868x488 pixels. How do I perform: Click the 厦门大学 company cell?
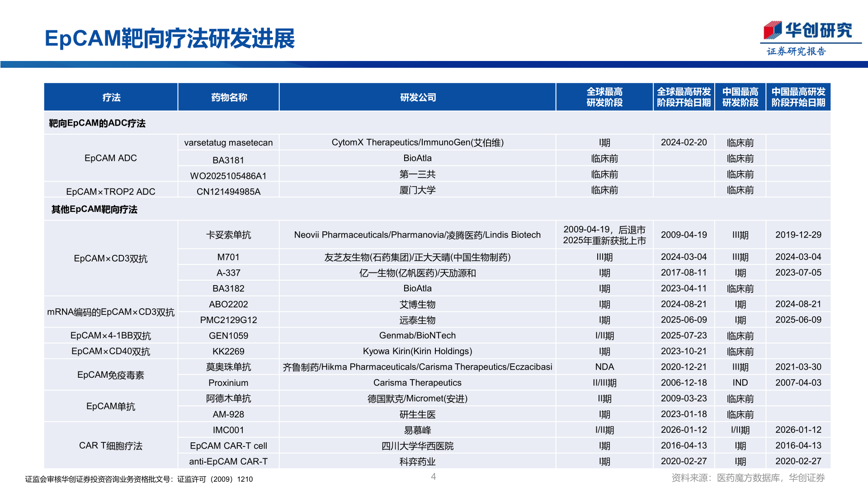418,190
